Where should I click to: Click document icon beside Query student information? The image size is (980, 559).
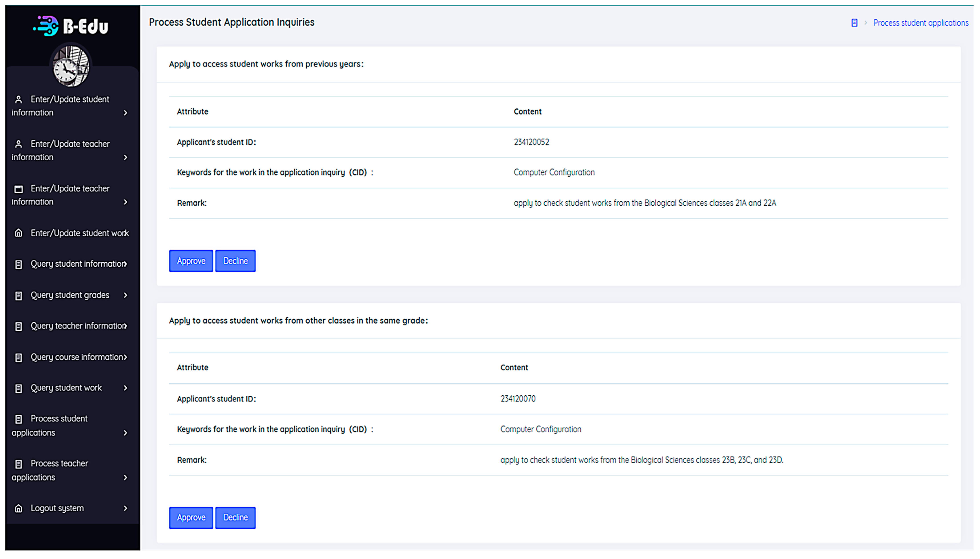[18, 264]
